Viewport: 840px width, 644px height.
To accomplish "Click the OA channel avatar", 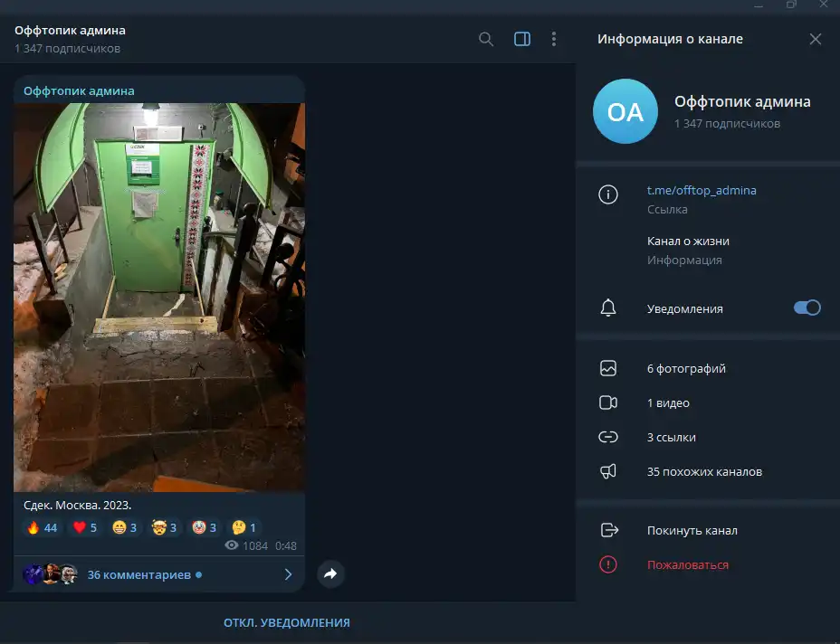I will pyautogui.click(x=625, y=111).
